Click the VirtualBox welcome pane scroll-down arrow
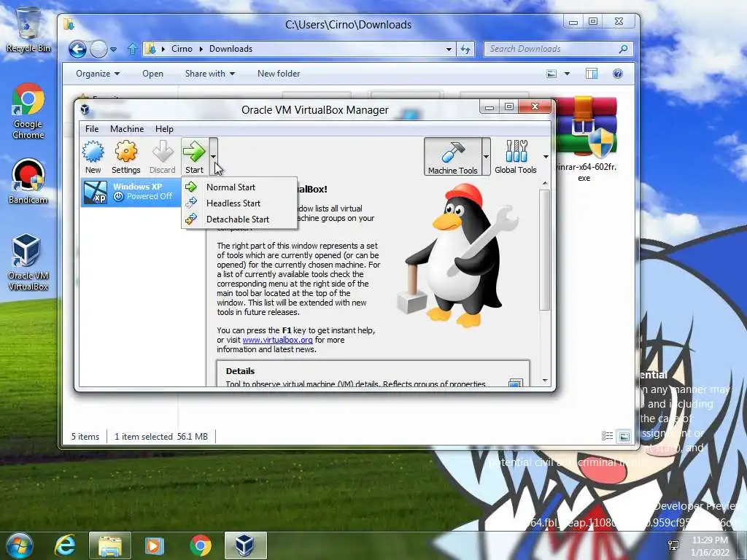Image resolution: width=747 pixels, height=560 pixels. [x=545, y=381]
